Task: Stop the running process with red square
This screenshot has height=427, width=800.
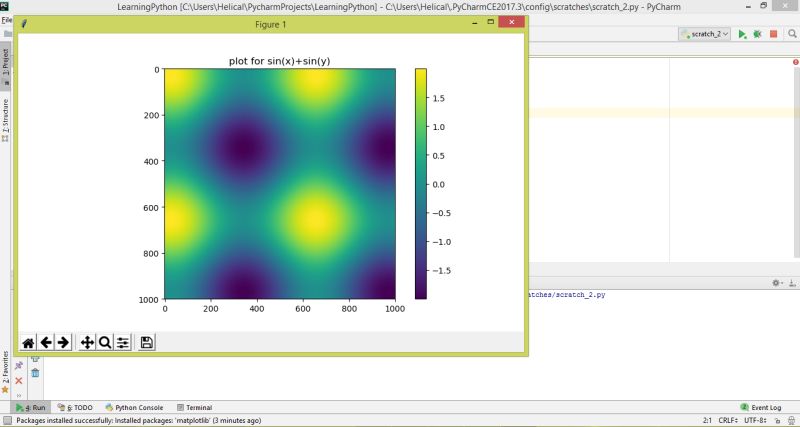Action: pyautogui.click(x=773, y=34)
